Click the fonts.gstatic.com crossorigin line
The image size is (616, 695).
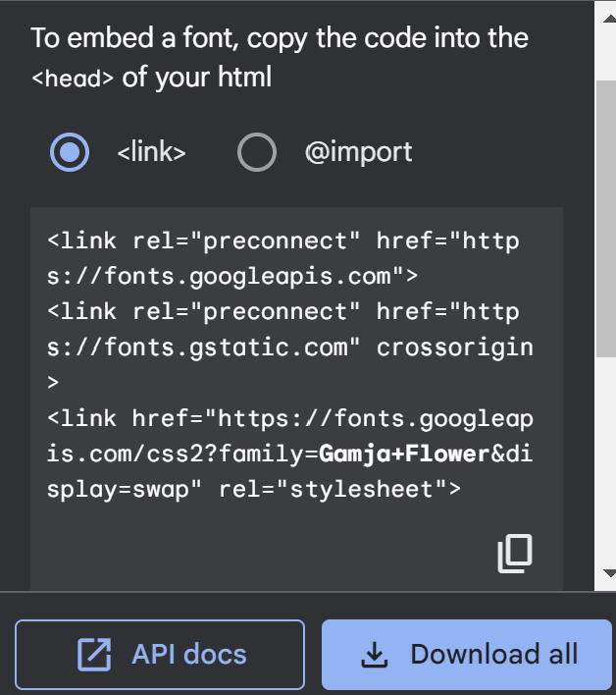coord(289,347)
